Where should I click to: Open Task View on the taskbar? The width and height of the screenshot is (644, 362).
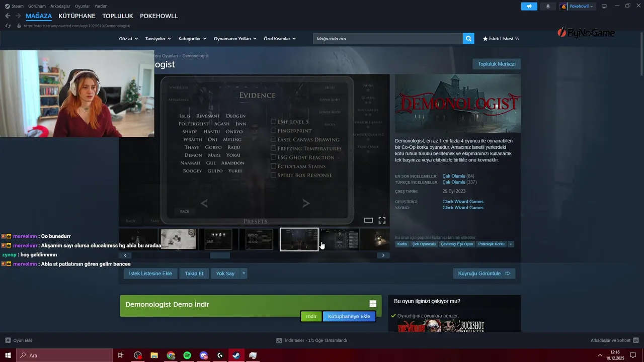point(121,355)
